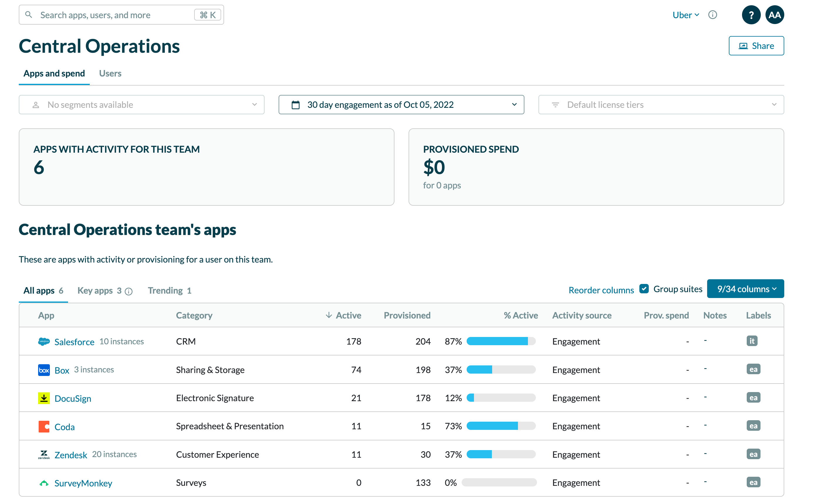Image resolution: width=813 pixels, height=504 pixels.
Task: Toggle the Group suites checkbox
Action: (x=644, y=289)
